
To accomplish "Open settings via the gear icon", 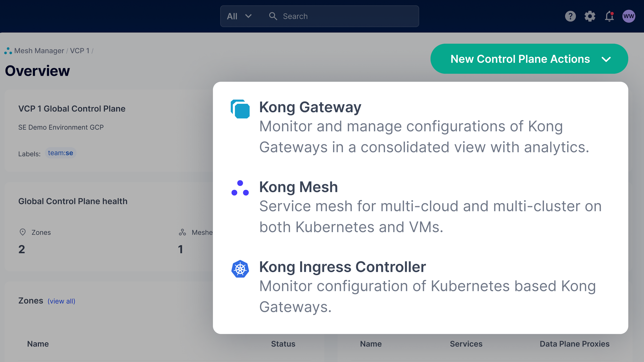I will pos(590,16).
